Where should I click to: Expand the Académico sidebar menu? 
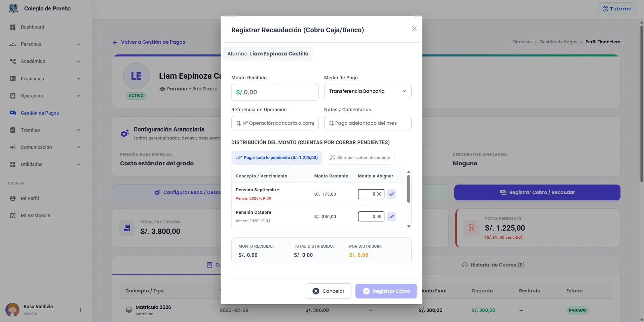[x=46, y=61]
